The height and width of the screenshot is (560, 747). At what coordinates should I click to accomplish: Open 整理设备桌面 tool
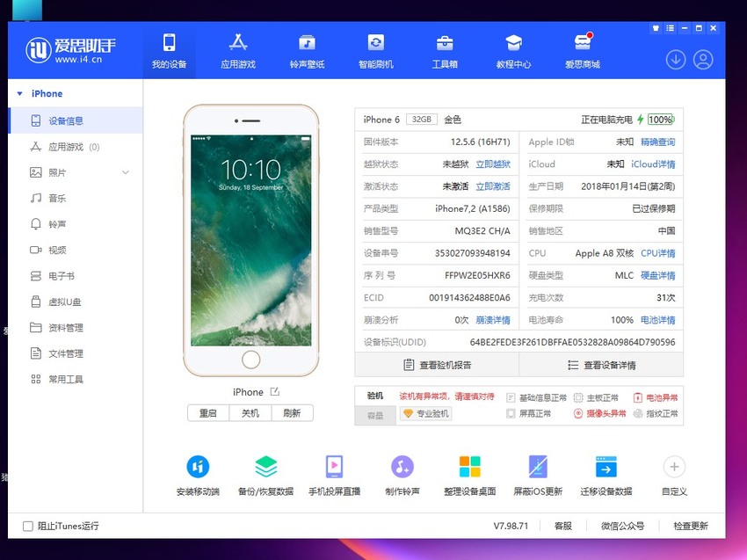coord(470,476)
